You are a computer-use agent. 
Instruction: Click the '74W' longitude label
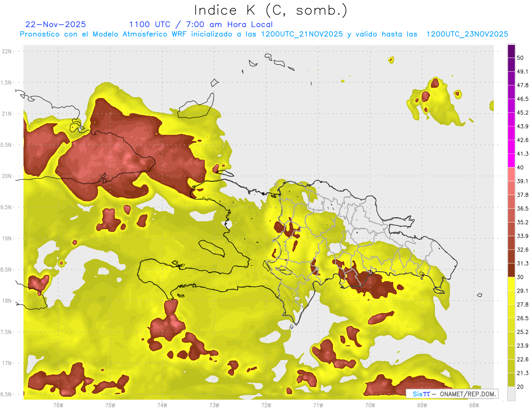(x=162, y=405)
